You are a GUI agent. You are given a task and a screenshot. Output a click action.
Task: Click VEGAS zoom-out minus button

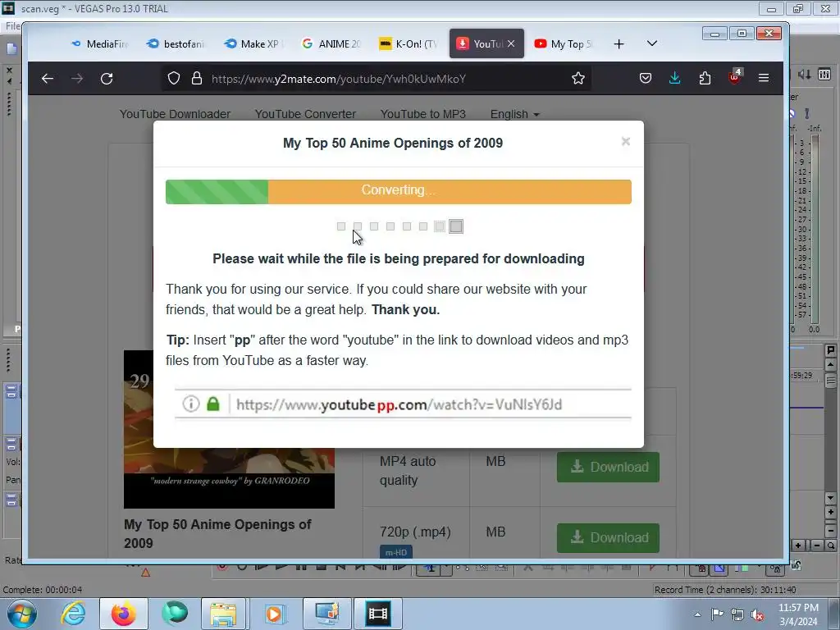(x=816, y=546)
